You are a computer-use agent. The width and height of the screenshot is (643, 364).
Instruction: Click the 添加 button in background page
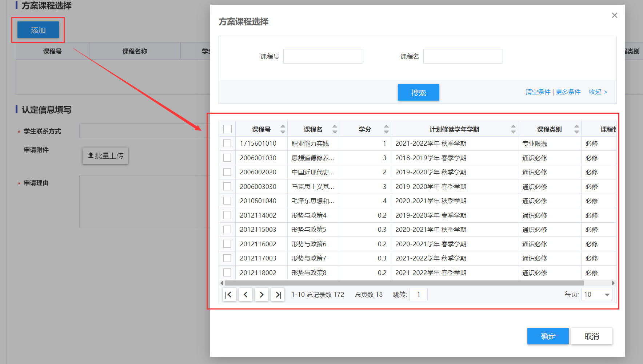point(38,30)
